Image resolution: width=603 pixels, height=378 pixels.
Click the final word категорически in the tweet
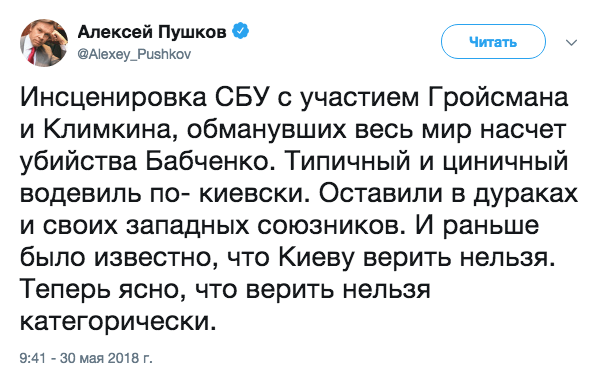(x=118, y=321)
